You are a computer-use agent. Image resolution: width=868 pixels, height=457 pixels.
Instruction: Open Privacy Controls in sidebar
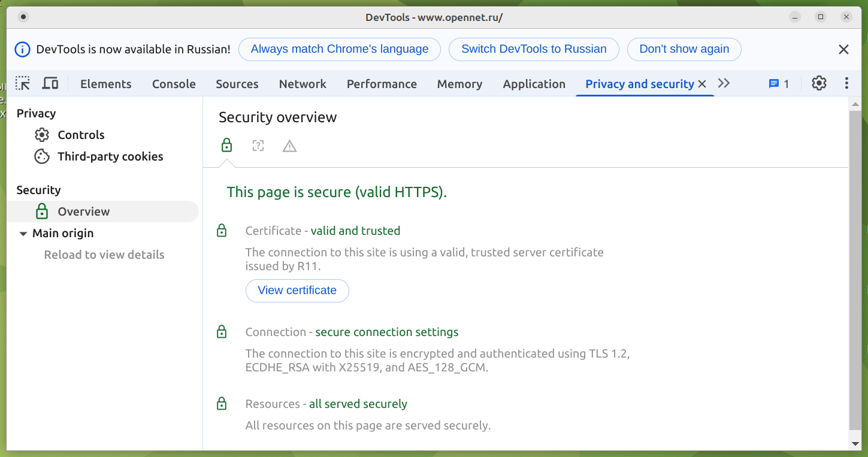[81, 135]
